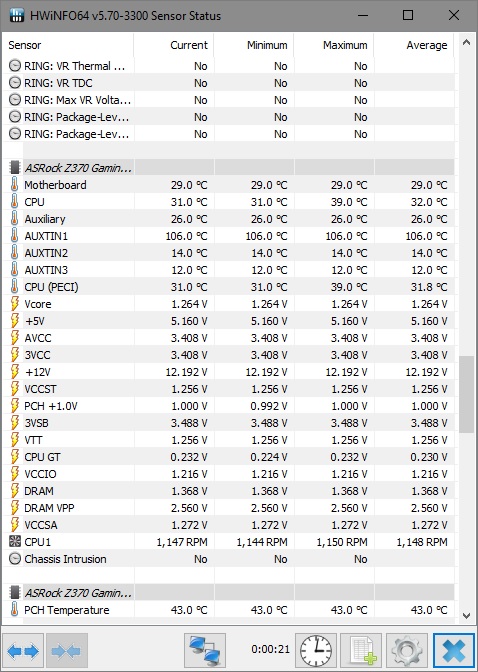Click the Maximum column header
The width and height of the screenshot is (478, 672).
334,45
